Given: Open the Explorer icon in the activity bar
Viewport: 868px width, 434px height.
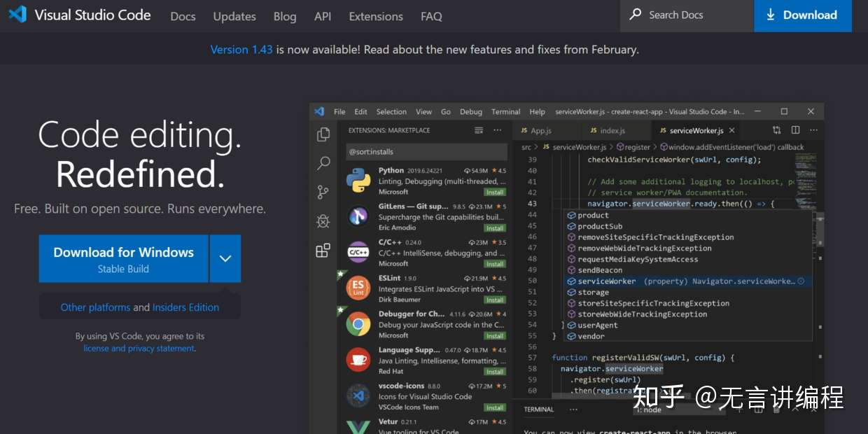Looking at the screenshot, I should pyautogui.click(x=323, y=134).
